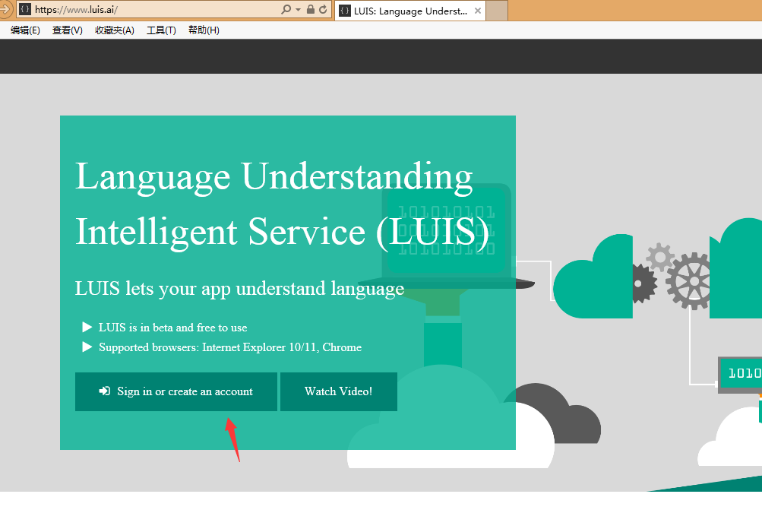Open a new blank tab
The width and height of the screenshot is (762, 532).
pyautogui.click(x=497, y=11)
